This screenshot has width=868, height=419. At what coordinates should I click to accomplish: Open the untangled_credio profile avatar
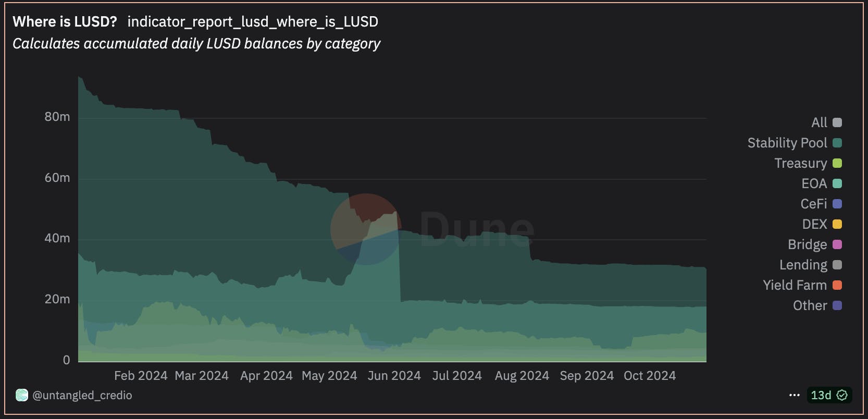(21, 395)
